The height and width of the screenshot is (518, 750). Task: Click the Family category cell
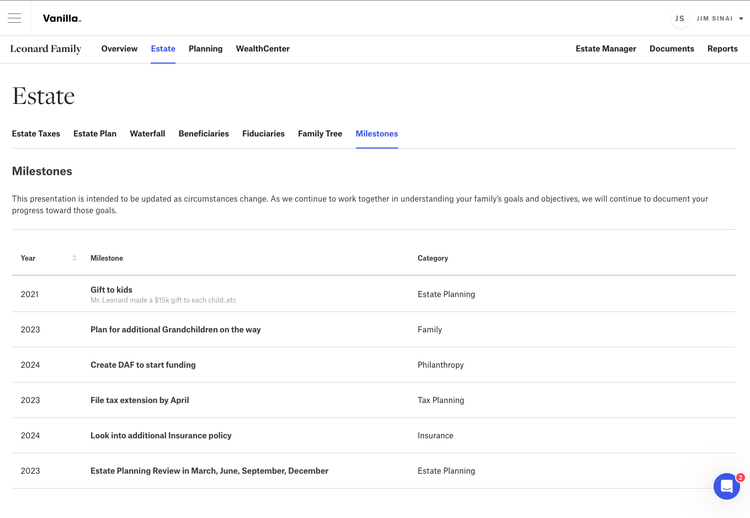430,330
